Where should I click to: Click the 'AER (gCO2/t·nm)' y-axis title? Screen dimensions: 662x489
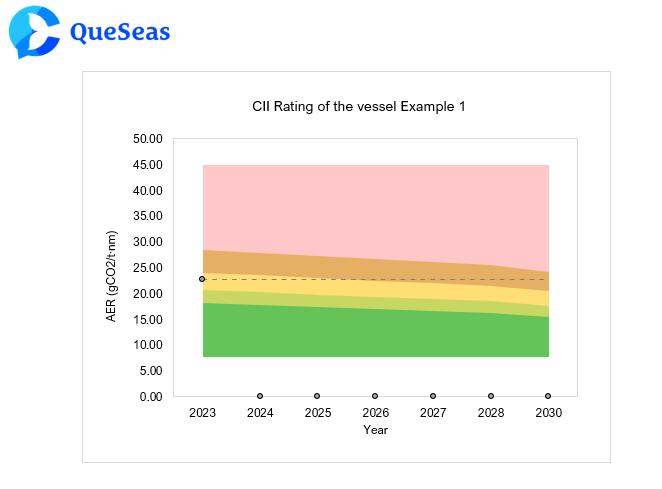point(112,277)
